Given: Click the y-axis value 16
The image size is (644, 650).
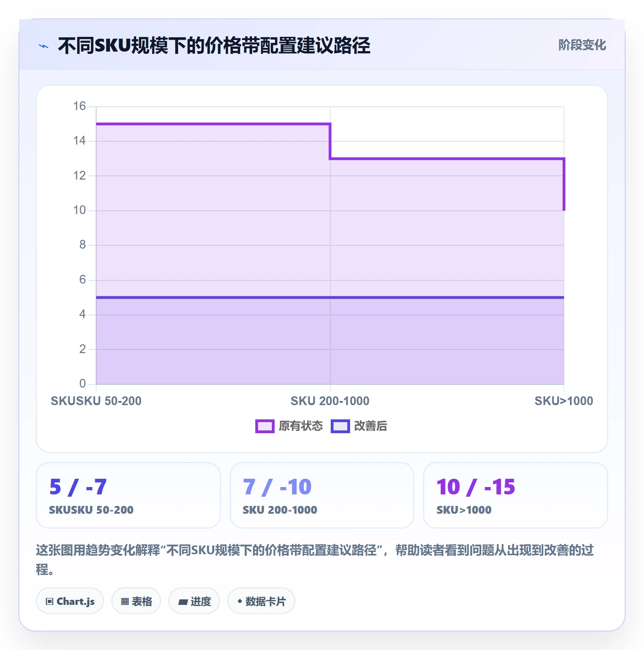Looking at the screenshot, I should [x=80, y=106].
